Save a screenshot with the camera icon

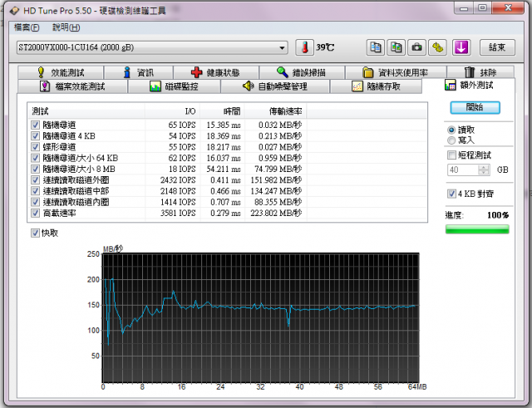coord(417,47)
